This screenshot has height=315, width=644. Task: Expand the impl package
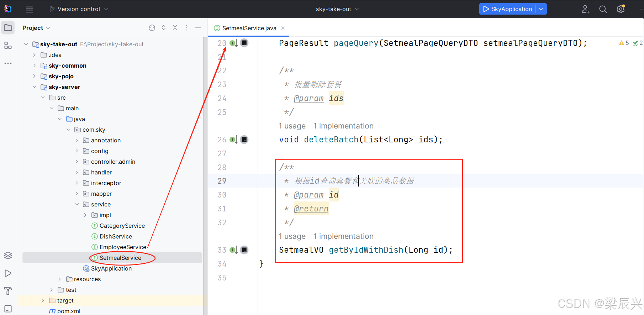pyautogui.click(x=85, y=215)
